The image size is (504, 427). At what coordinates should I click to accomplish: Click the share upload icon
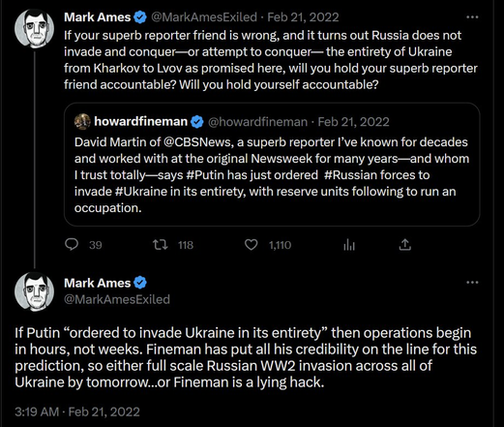405,245
